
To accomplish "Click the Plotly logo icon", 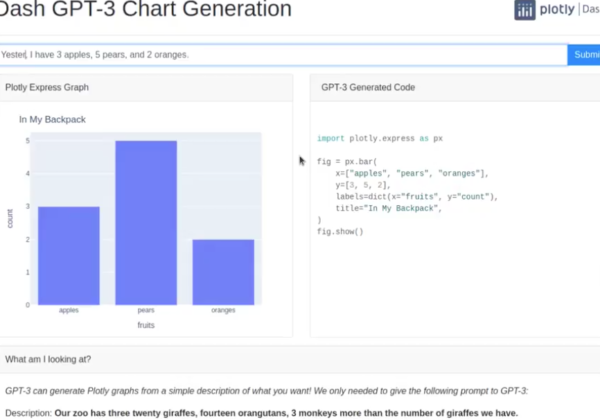I will pyautogui.click(x=524, y=10).
